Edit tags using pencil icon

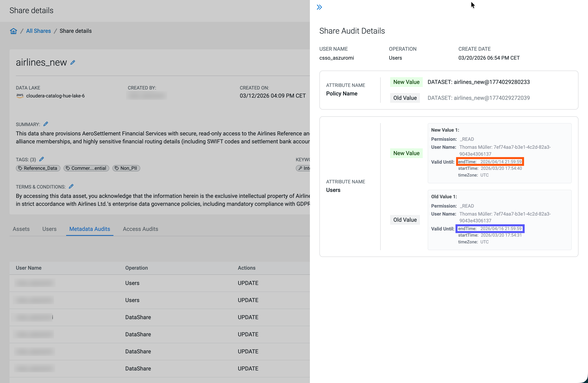pos(42,159)
